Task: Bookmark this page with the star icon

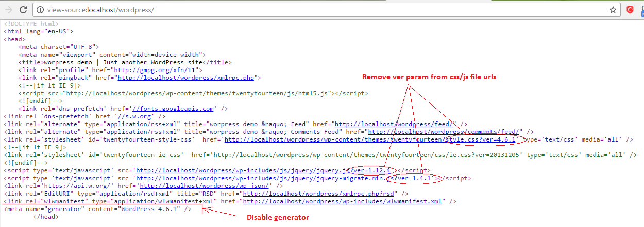Action: (613, 10)
